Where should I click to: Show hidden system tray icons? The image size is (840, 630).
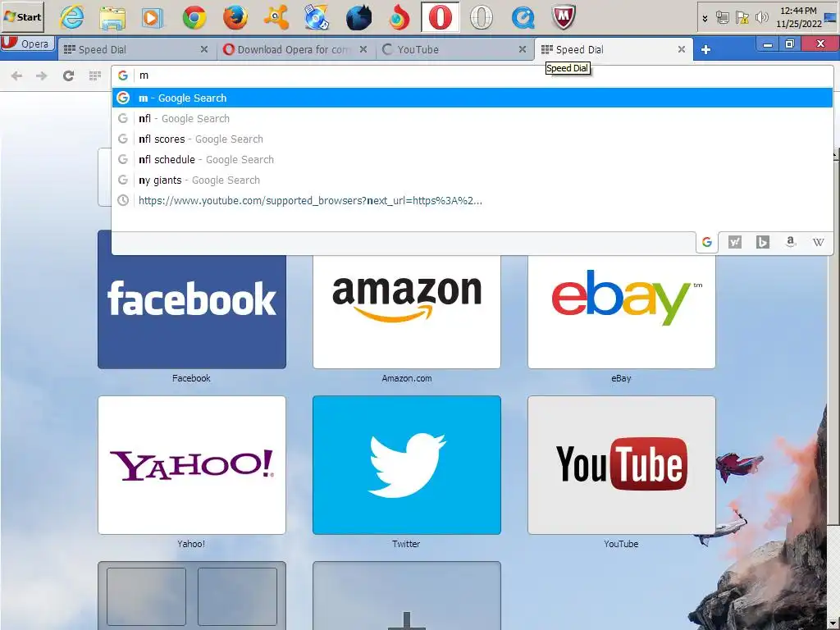(x=705, y=18)
